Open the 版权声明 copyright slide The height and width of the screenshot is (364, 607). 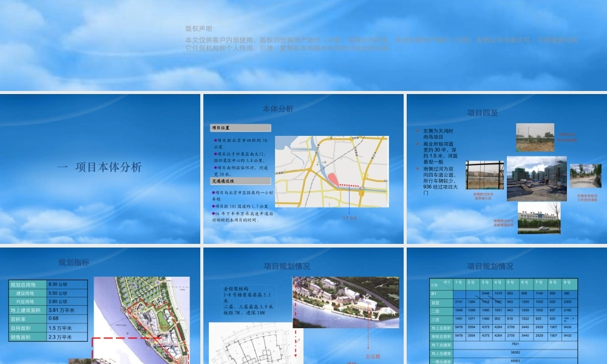(303, 45)
